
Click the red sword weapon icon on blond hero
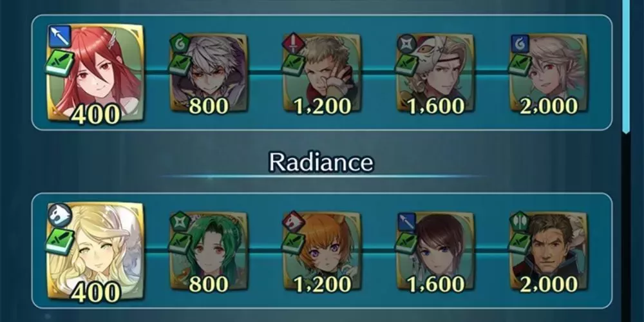coord(292,44)
